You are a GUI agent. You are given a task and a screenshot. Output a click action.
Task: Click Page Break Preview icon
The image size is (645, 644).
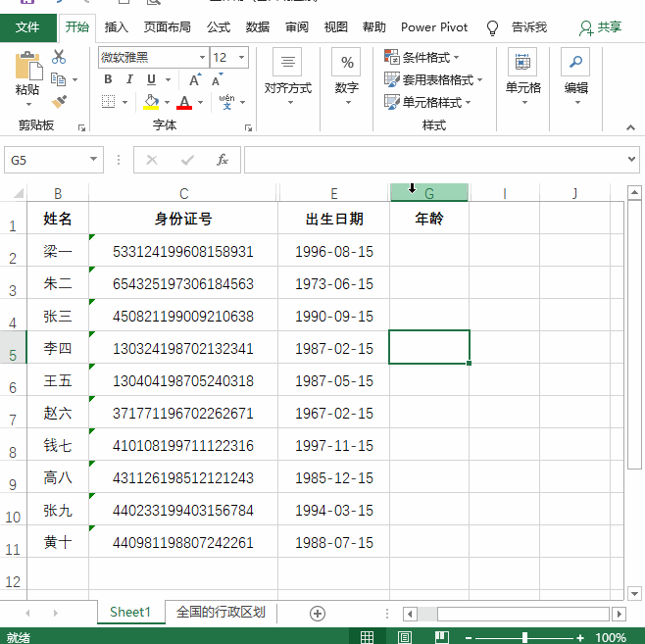click(442, 637)
